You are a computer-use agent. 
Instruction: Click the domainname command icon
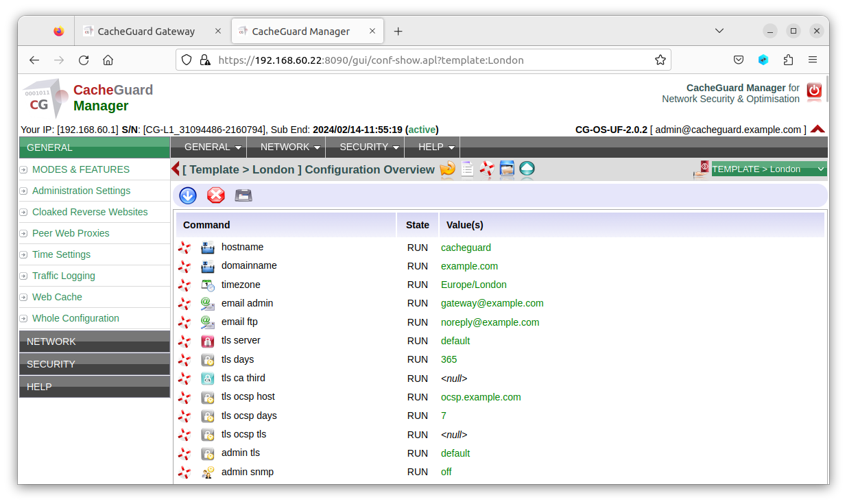(208, 266)
